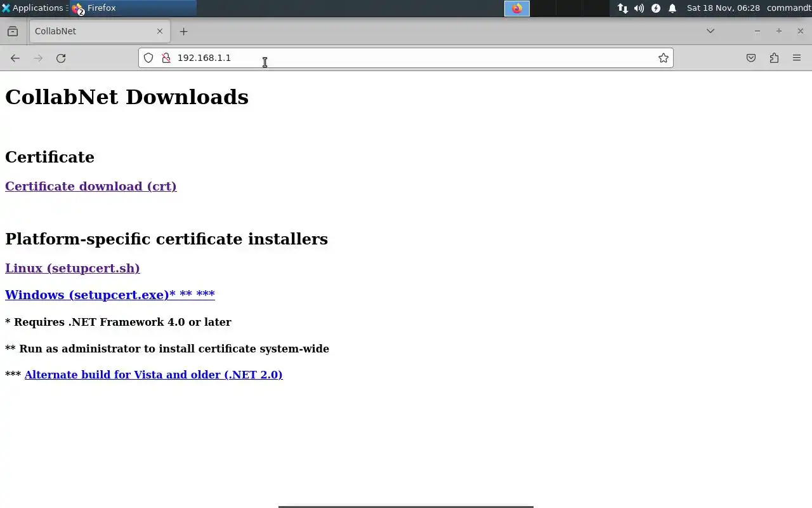The image size is (812, 508).
Task: Click the clock showing Sat 18 Nov
Action: [x=723, y=8]
